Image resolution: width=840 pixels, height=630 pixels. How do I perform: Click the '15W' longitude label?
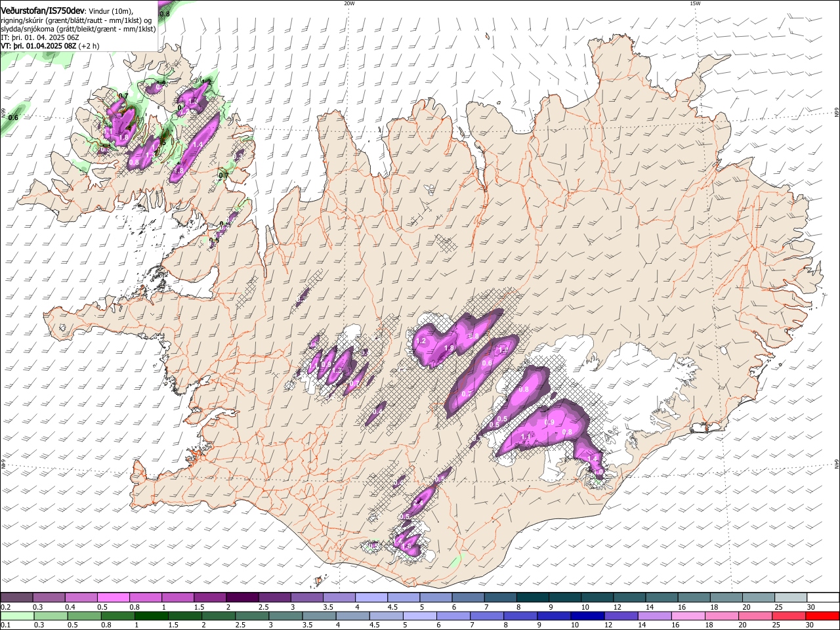pyautogui.click(x=695, y=3)
